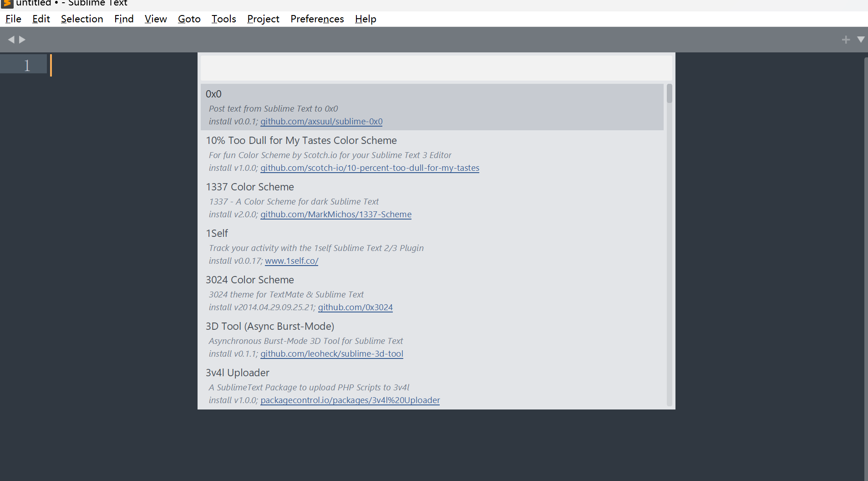
Task: Select 10% Too Dull for My Tastes package
Action: [432, 154]
